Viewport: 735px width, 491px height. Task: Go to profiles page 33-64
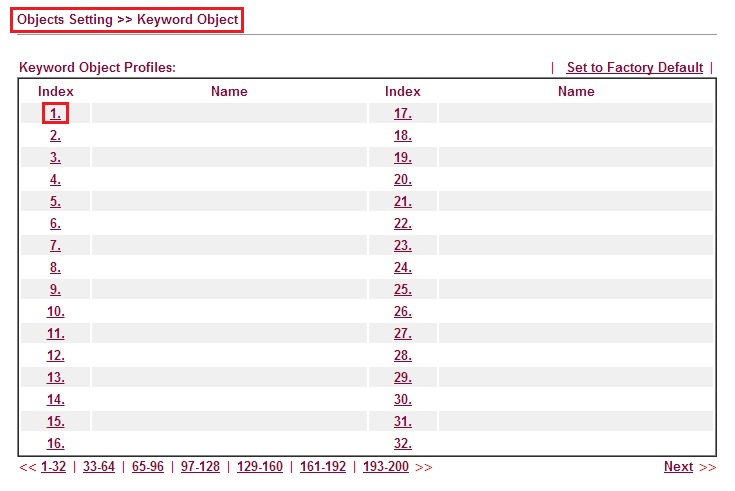click(98, 467)
